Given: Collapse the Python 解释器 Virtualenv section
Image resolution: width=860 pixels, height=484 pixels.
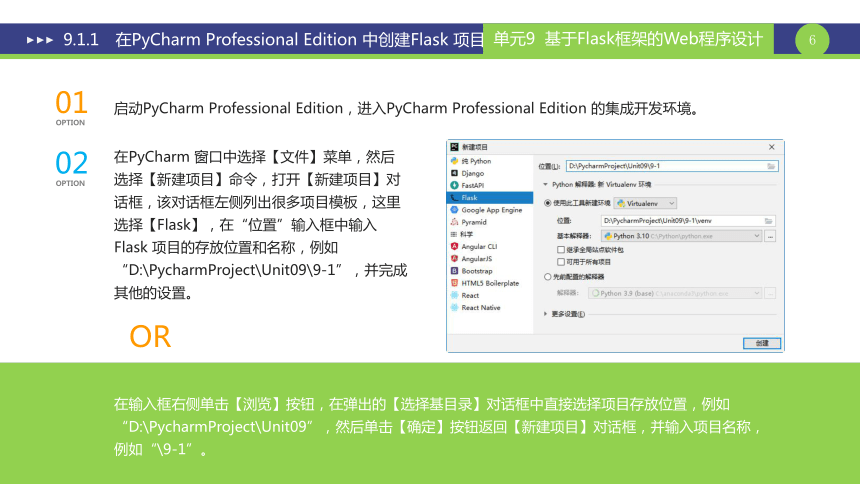Looking at the screenshot, I should [545, 184].
